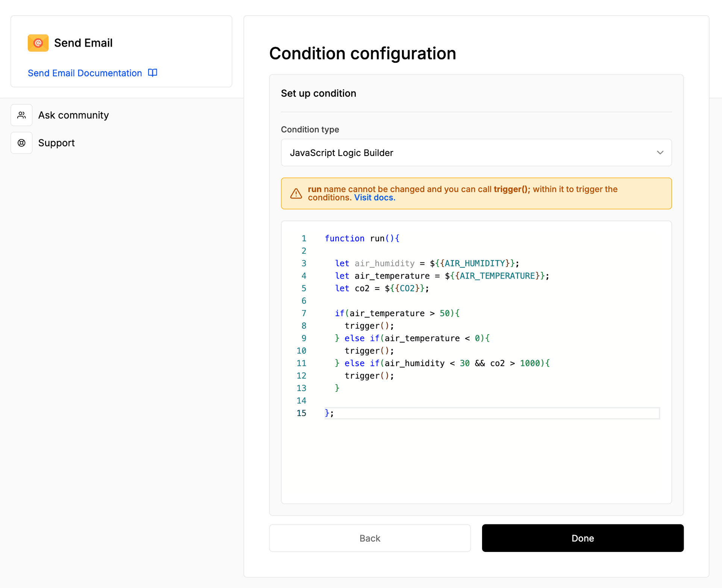
Task: Click the Ask community people icon
Action: pos(21,115)
